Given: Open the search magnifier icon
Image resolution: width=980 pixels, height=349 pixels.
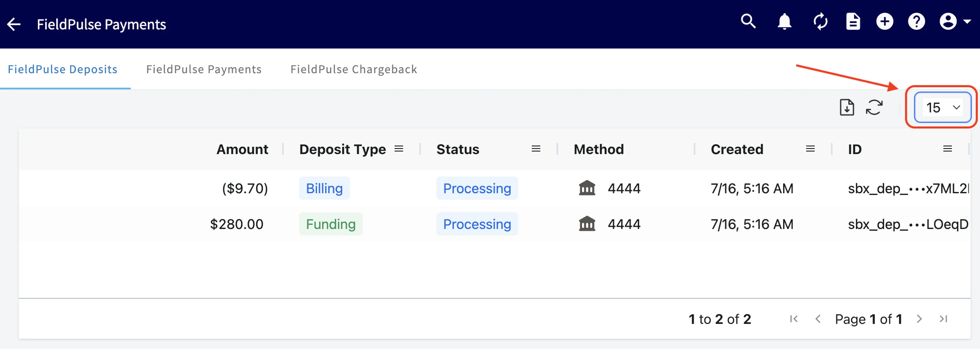Looking at the screenshot, I should (x=748, y=21).
